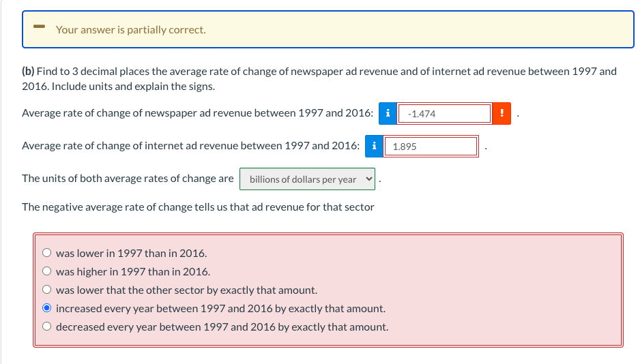Click the 'negative average rate of change' sentence
The height and width of the screenshot is (364, 638).
tap(198, 207)
